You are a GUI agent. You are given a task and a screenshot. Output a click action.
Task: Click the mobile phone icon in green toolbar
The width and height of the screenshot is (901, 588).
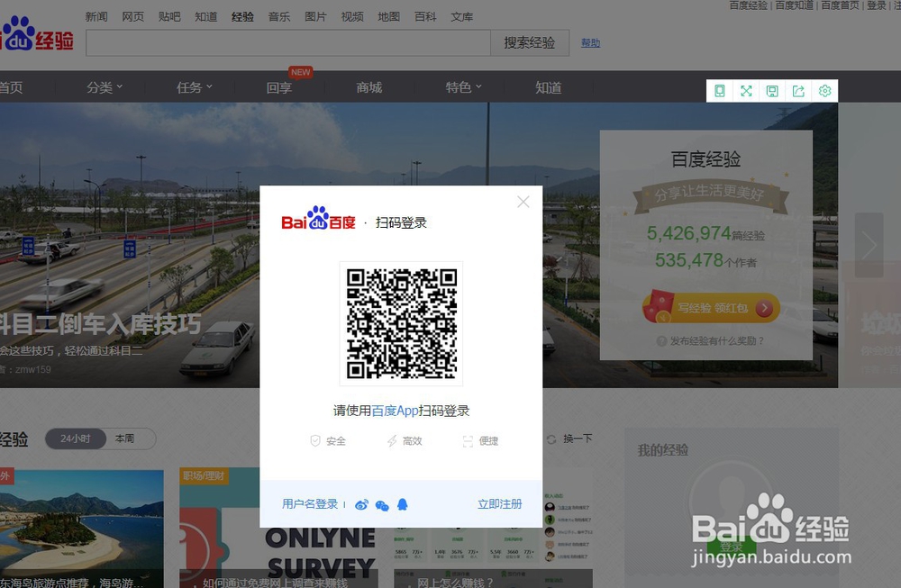719,91
